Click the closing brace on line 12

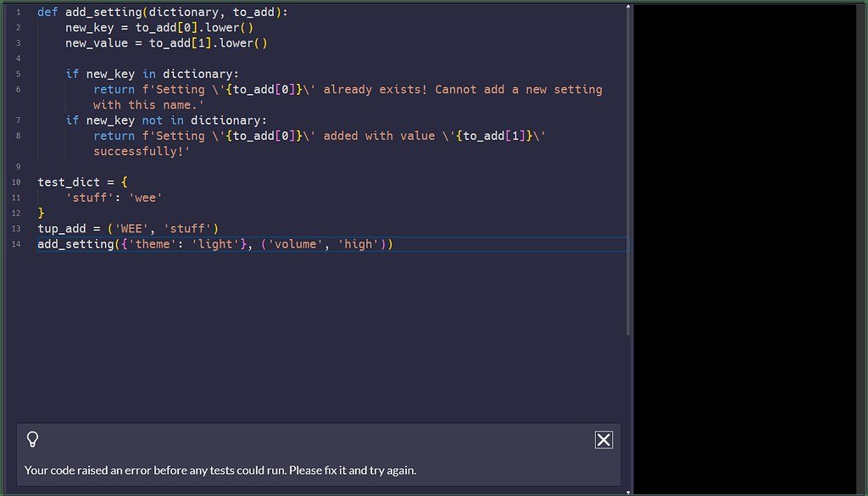coord(41,213)
